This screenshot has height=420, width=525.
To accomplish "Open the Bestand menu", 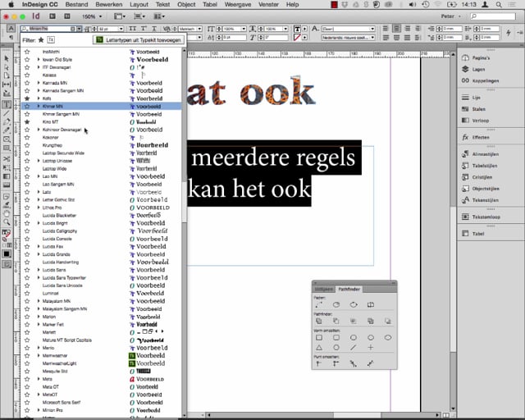I will [x=76, y=4].
